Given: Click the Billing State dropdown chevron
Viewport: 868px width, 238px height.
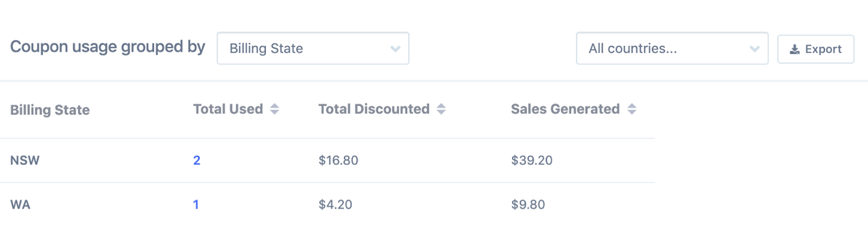Looking at the screenshot, I should (x=395, y=49).
